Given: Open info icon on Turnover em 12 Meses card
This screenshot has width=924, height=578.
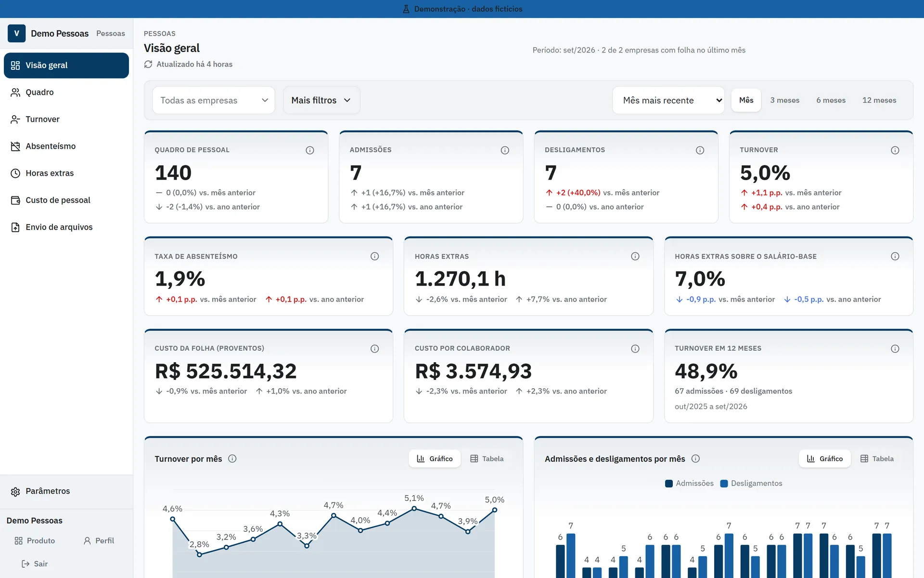Looking at the screenshot, I should point(895,349).
